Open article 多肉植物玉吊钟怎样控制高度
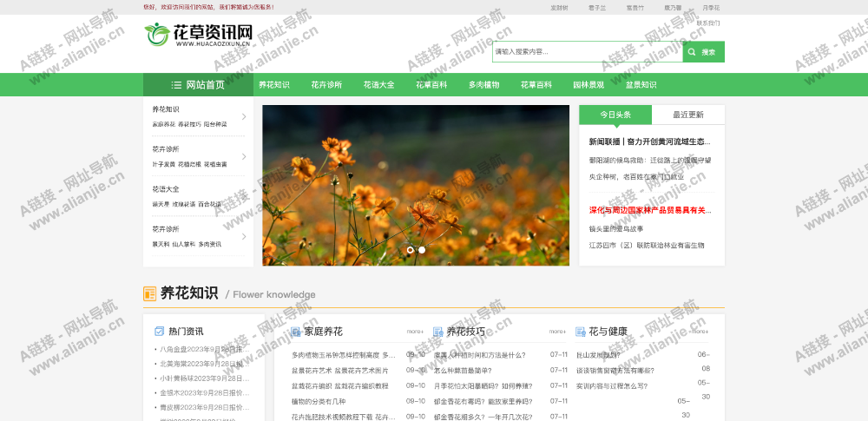The height and width of the screenshot is (421, 868). coord(344,355)
